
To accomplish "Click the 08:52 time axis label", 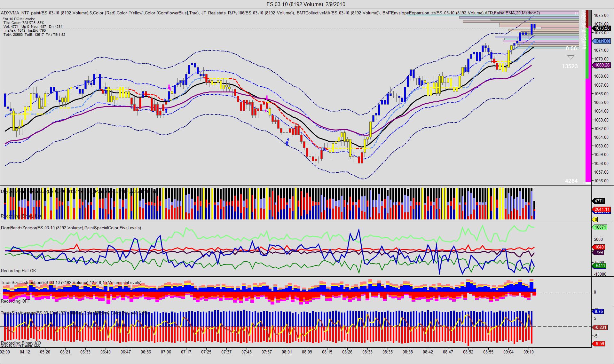I will click(x=468, y=352).
